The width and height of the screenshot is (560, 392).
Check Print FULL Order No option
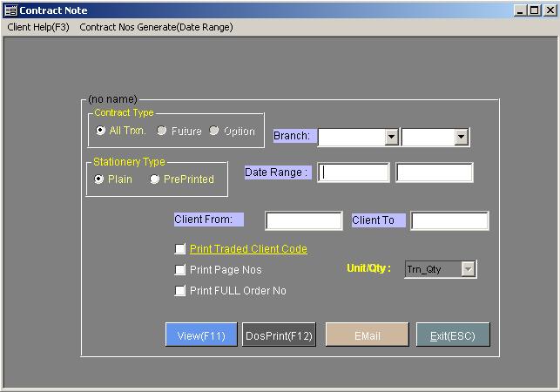pos(180,291)
